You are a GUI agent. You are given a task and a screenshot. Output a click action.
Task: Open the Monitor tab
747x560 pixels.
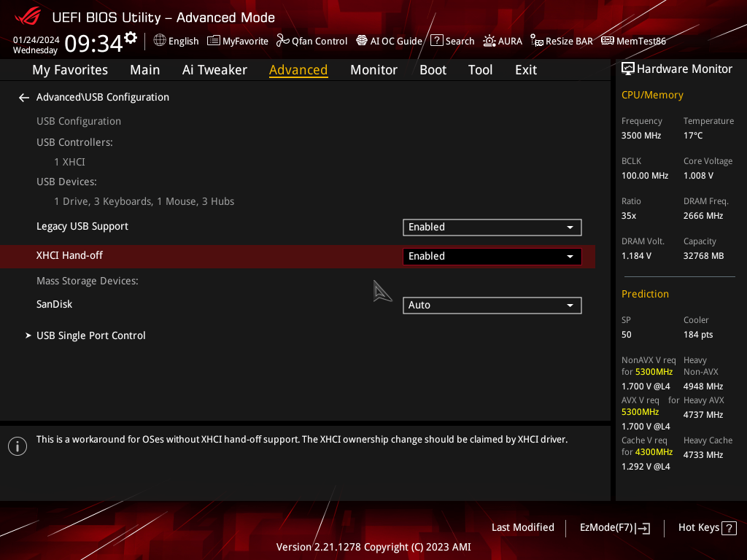pos(373,70)
